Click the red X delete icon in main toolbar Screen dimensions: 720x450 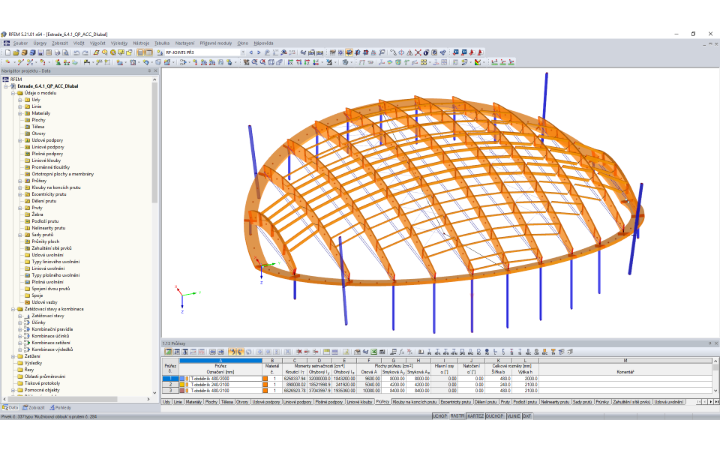click(x=418, y=52)
